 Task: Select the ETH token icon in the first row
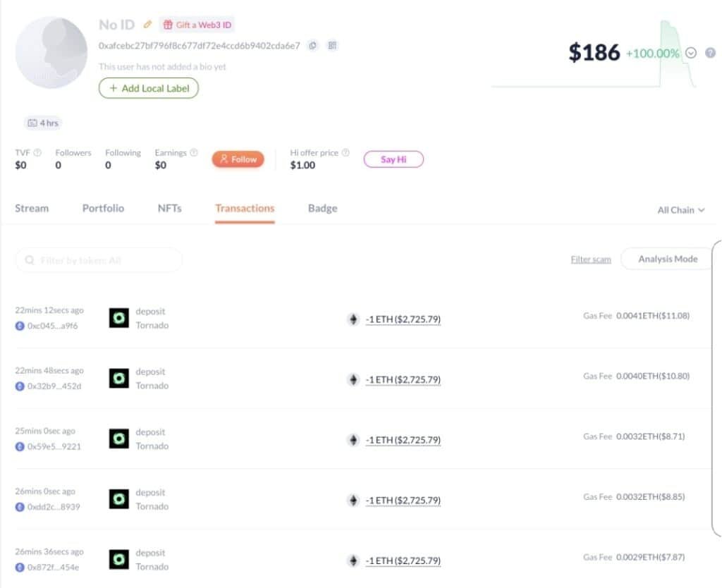(x=353, y=319)
